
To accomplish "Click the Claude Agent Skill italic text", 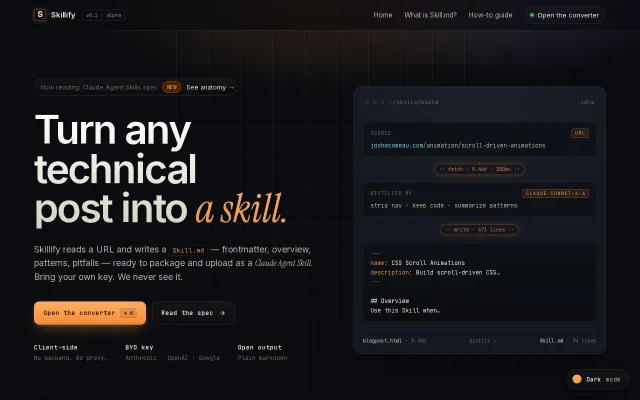I will [x=283, y=263].
